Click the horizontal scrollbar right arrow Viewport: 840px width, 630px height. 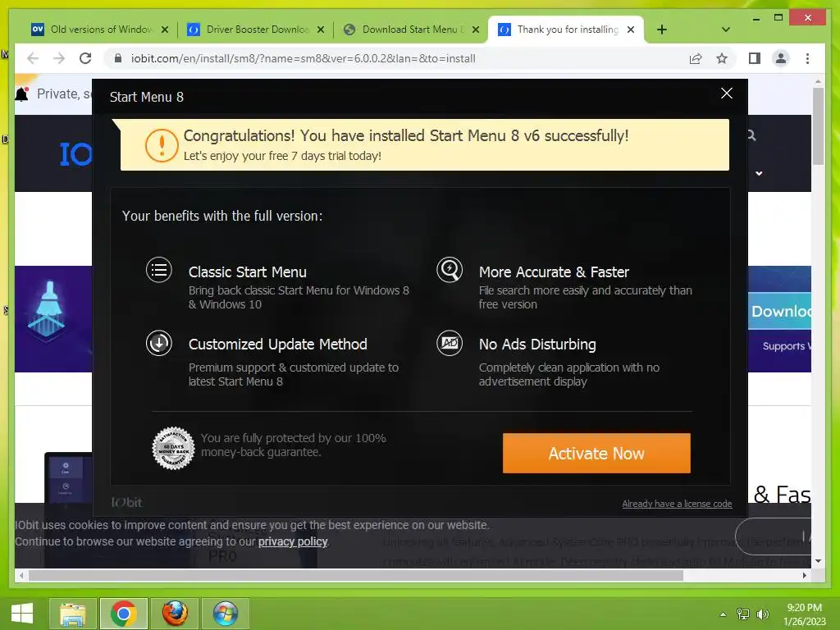pos(804,575)
